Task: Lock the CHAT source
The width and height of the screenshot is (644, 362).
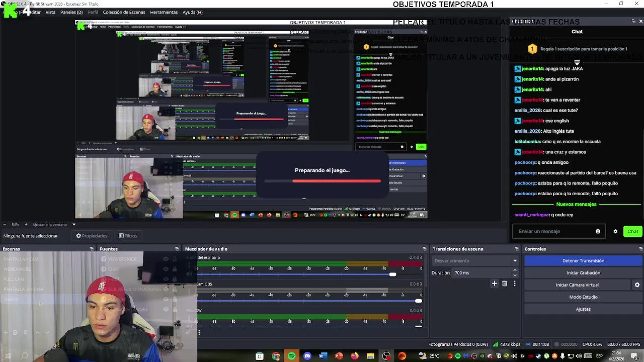Action: coord(175,269)
